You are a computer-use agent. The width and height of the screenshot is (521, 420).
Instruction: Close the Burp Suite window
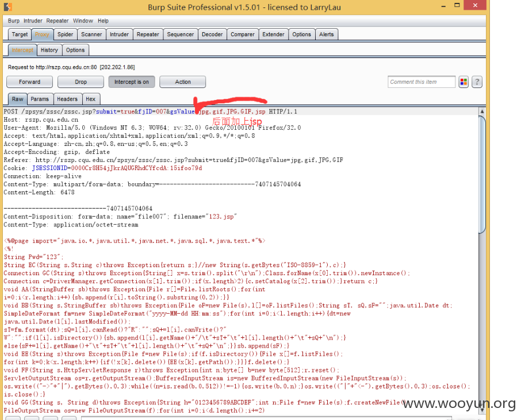point(475,5)
